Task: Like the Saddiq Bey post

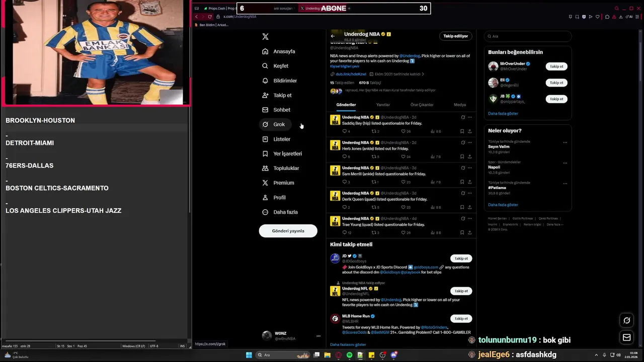Action: (403, 131)
